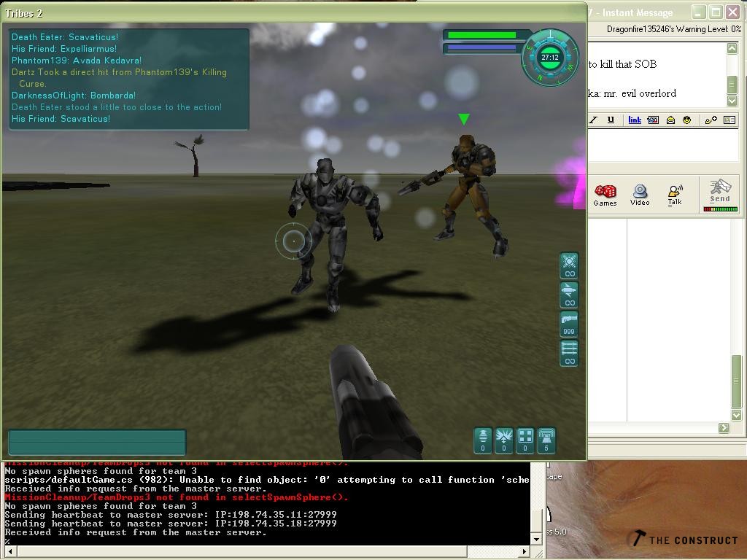Click the grenade inventory icon showing 0
The width and height of the screenshot is (747, 560).
click(483, 440)
